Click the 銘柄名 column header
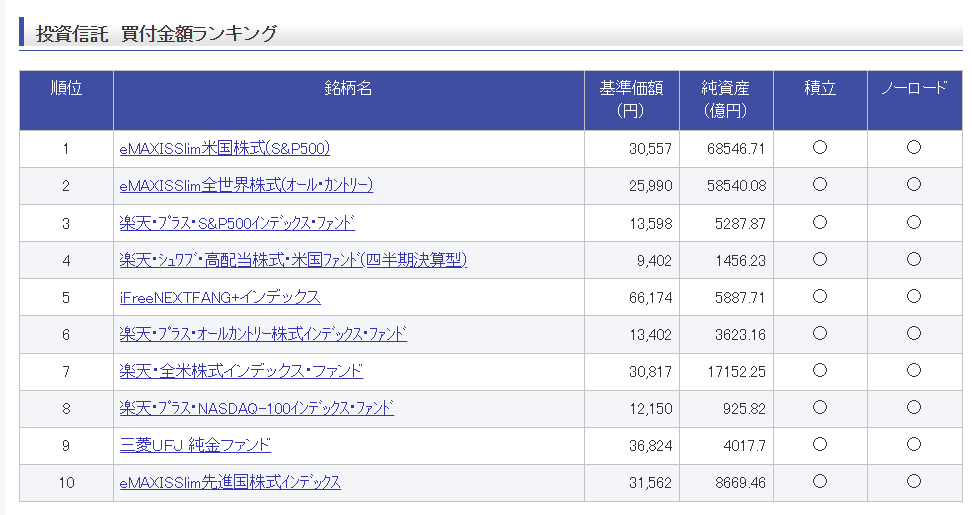 point(349,100)
